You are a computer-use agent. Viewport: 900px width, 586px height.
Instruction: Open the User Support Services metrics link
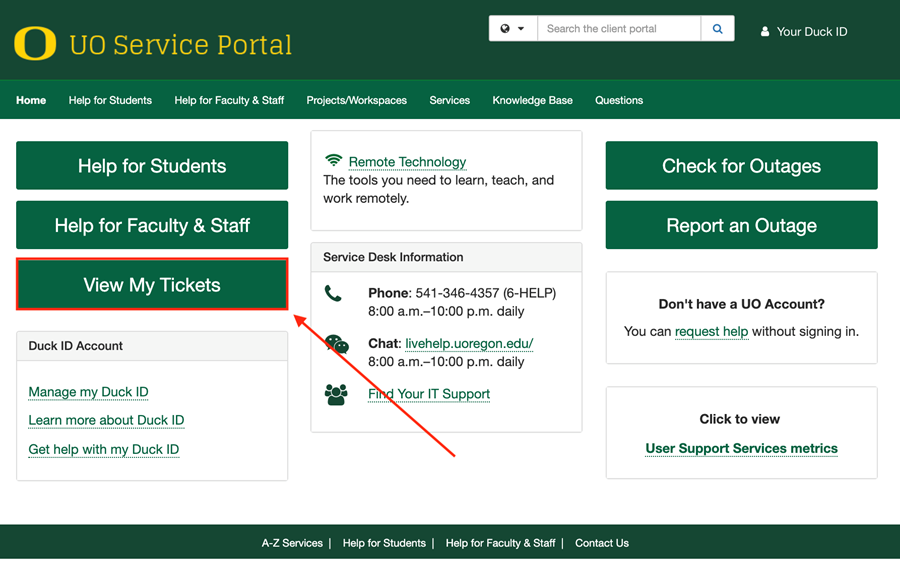click(742, 448)
